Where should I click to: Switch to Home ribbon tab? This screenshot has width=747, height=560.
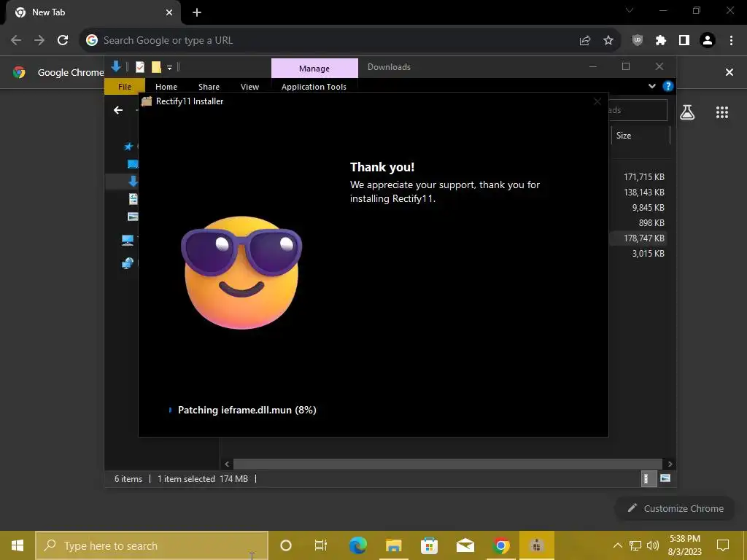[x=166, y=87]
